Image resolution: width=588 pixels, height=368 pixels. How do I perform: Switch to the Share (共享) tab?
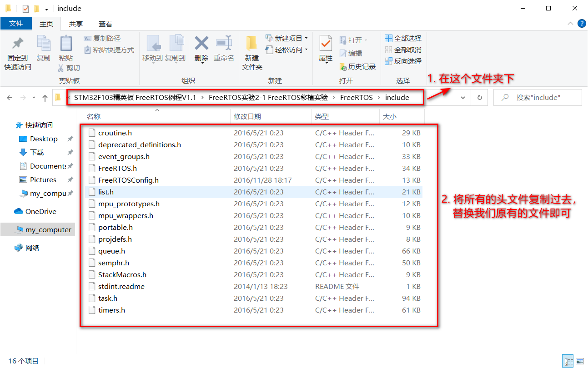pos(76,24)
